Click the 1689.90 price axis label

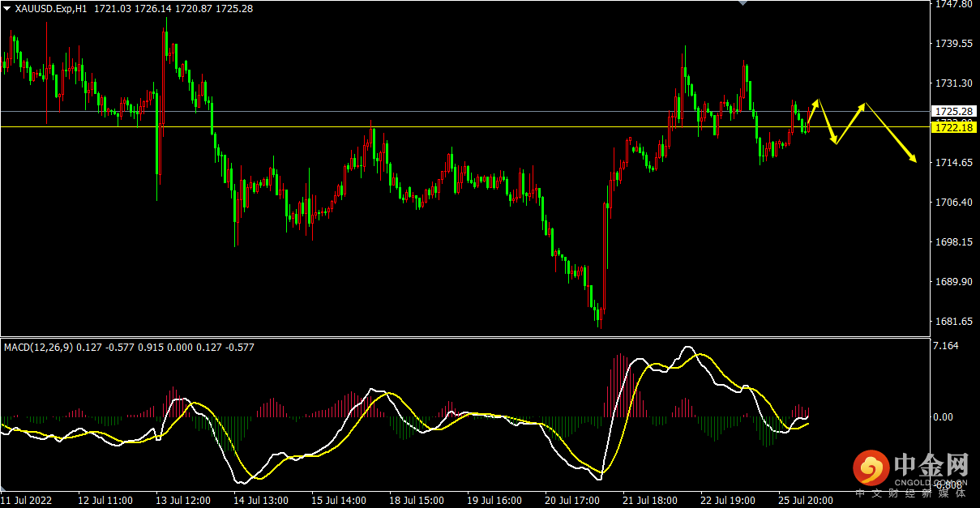click(953, 282)
